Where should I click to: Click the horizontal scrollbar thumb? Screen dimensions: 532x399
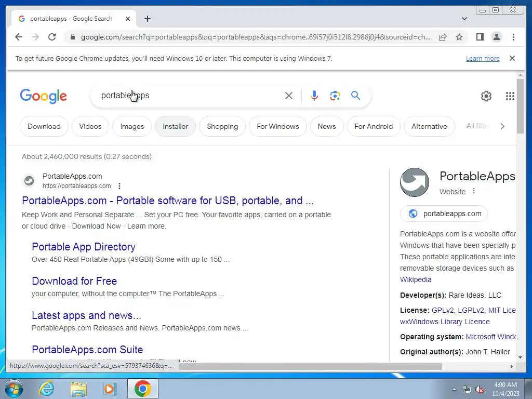coord(311,366)
